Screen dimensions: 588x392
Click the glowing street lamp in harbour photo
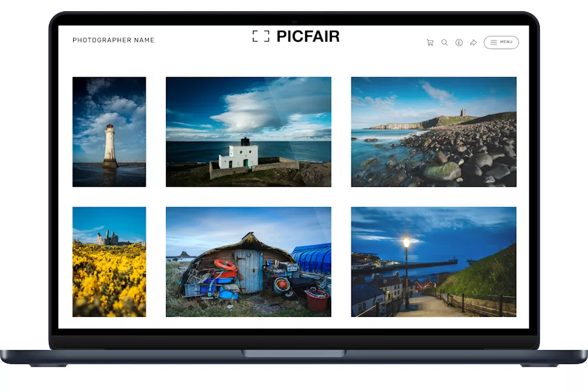coord(406,242)
